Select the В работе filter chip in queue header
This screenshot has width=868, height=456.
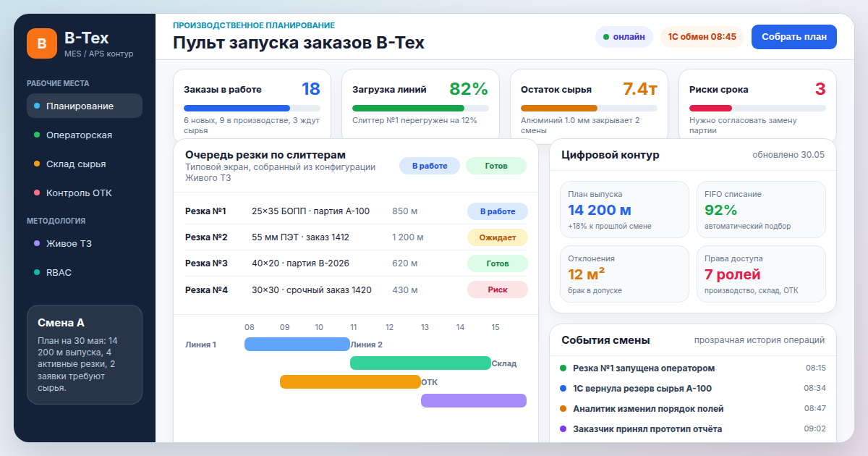coord(430,166)
